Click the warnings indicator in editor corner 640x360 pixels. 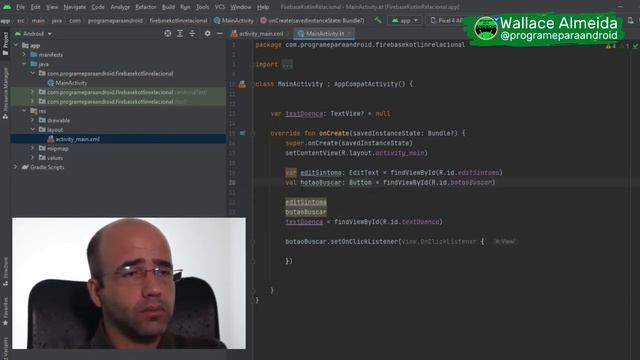point(611,46)
